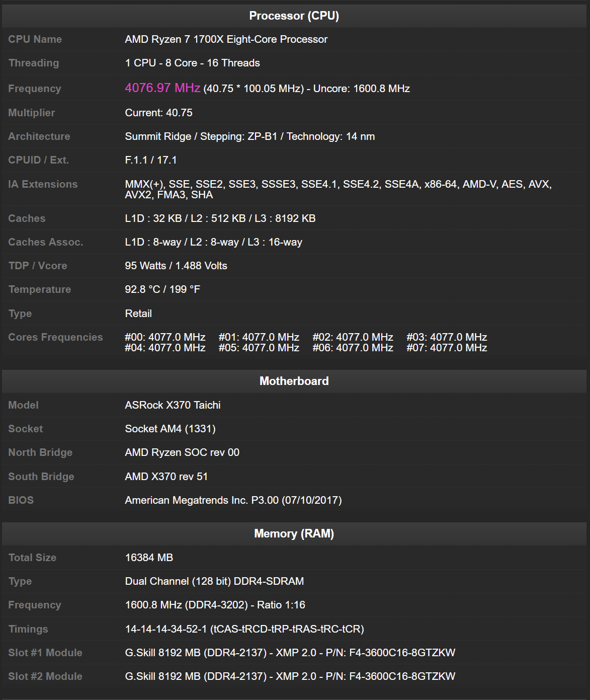590x700 pixels.
Task: Click the Processor (CPU) section header
Action: click(294, 16)
